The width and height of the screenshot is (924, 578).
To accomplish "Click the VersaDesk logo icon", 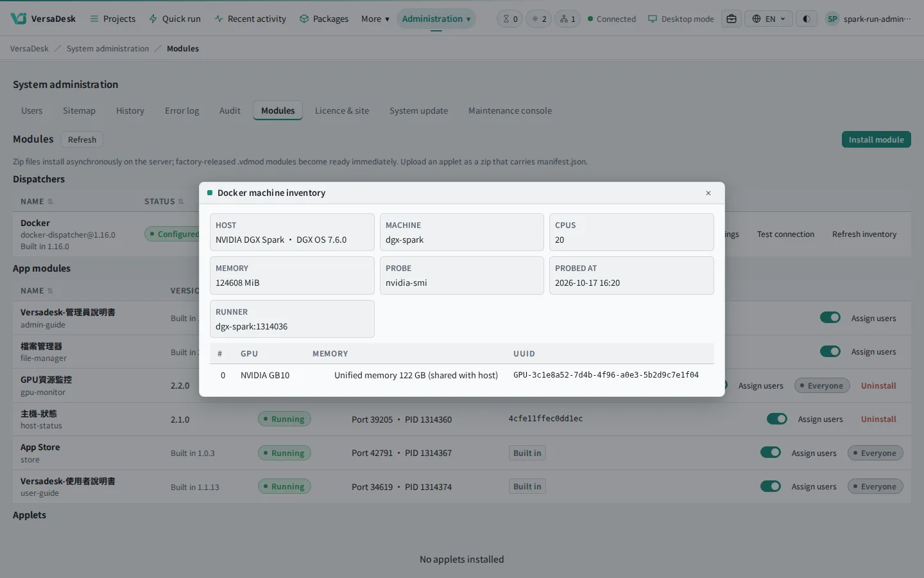I will 19,19.
